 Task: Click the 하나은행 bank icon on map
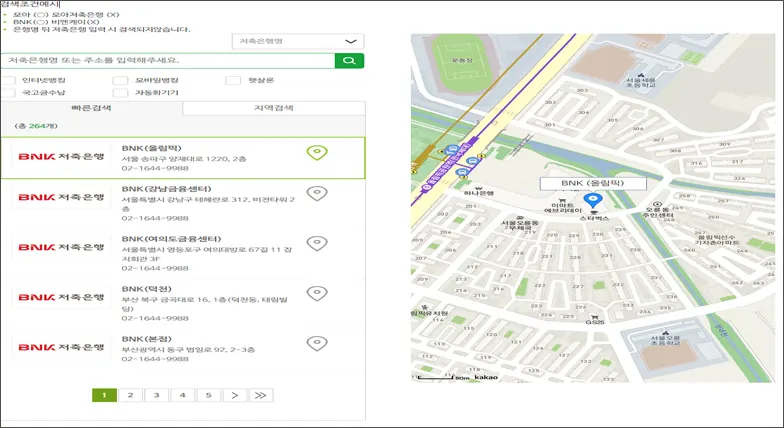pyautogui.click(x=478, y=188)
